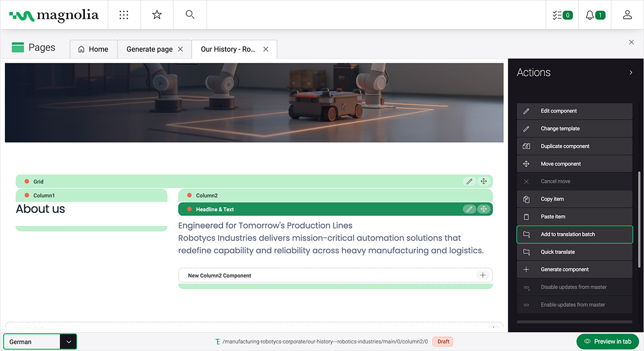Open the tasks checklist icon
The image size is (644, 351).
click(562, 15)
